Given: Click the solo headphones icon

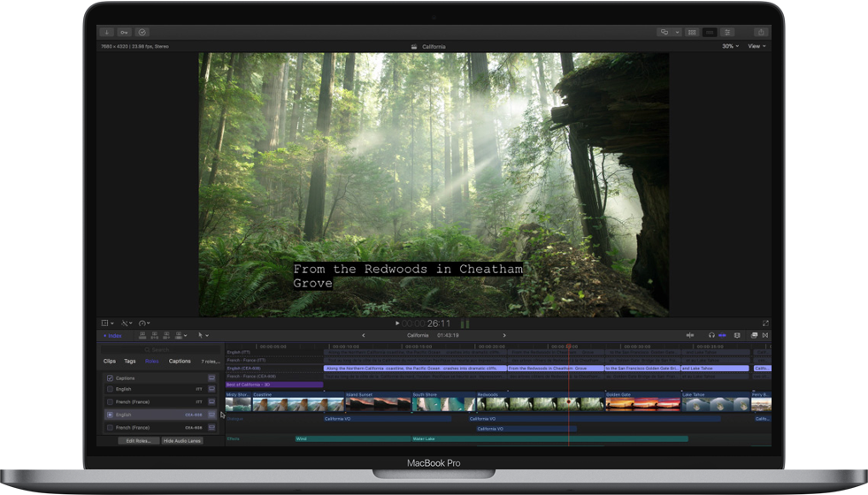Looking at the screenshot, I should 711,336.
